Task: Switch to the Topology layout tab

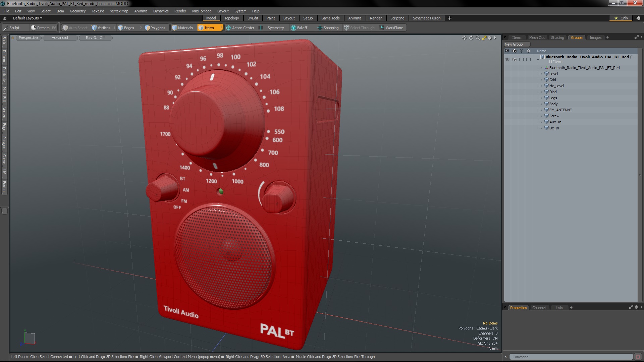Action: pyautogui.click(x=231, y=18)
